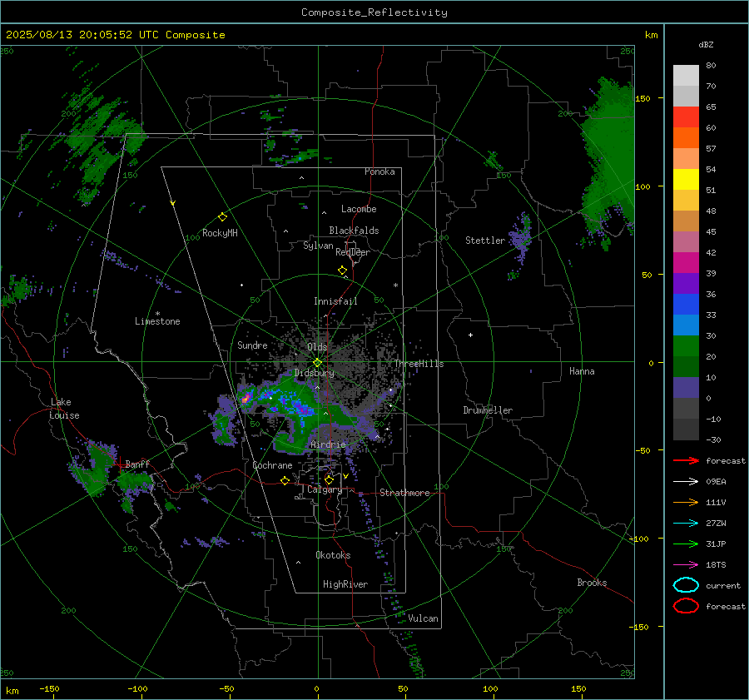Select the orange 111V arrow icon
749x700 pixels.
(x=686, y=502)
